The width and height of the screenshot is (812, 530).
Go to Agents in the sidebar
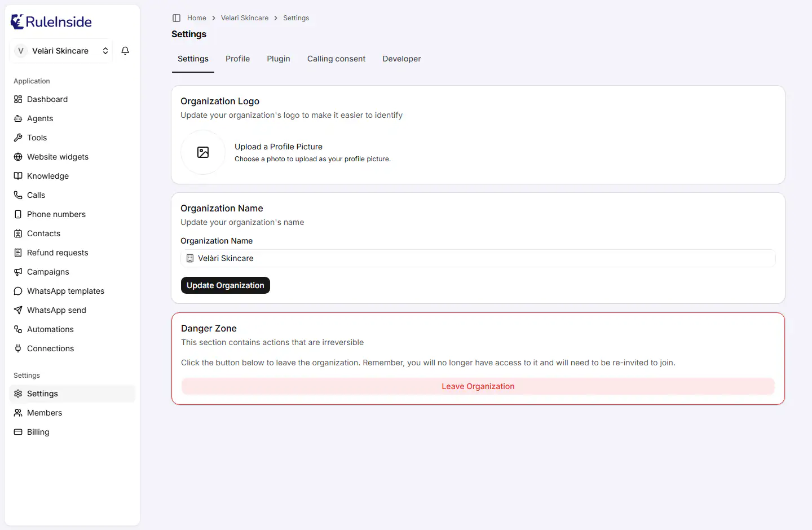pyautogui.click(x=72, y=118)
